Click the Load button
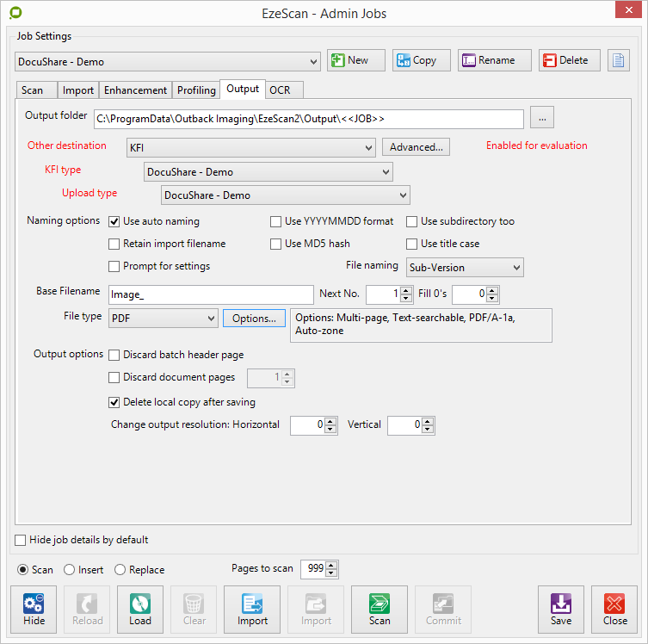The height and width of the screenshot is (644, 648). click(140, 609)
